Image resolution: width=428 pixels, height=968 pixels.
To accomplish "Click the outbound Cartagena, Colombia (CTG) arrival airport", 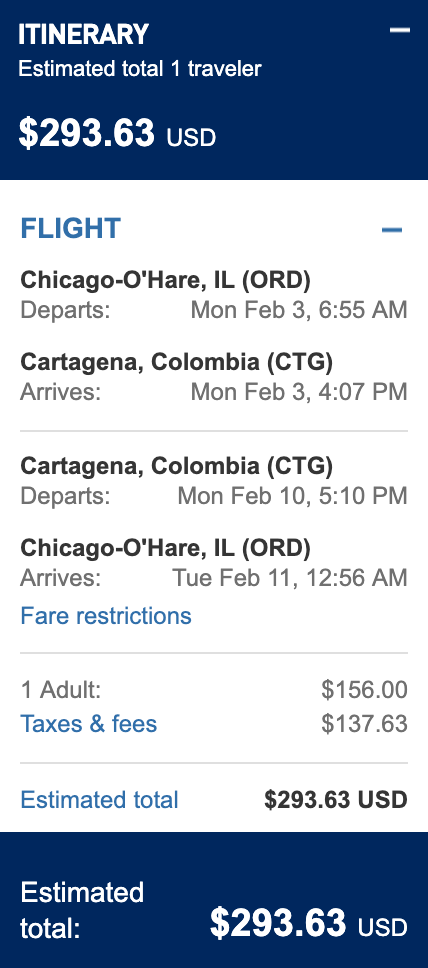I will point(177,362).
